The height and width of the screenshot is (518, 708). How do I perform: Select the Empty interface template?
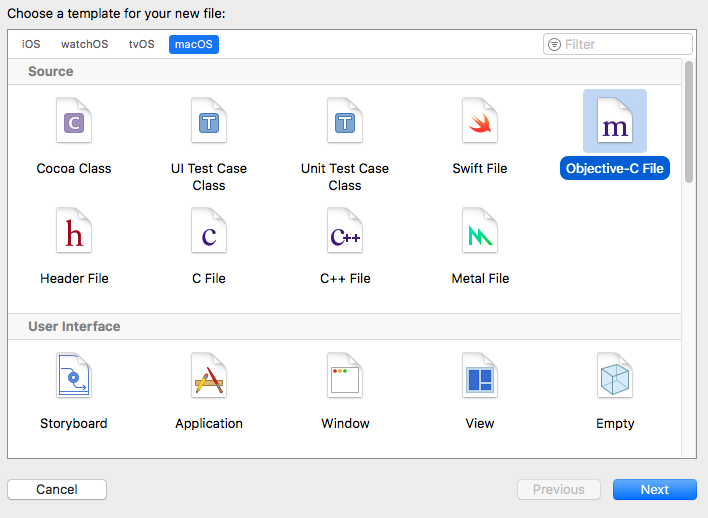(x=615, y=375)
